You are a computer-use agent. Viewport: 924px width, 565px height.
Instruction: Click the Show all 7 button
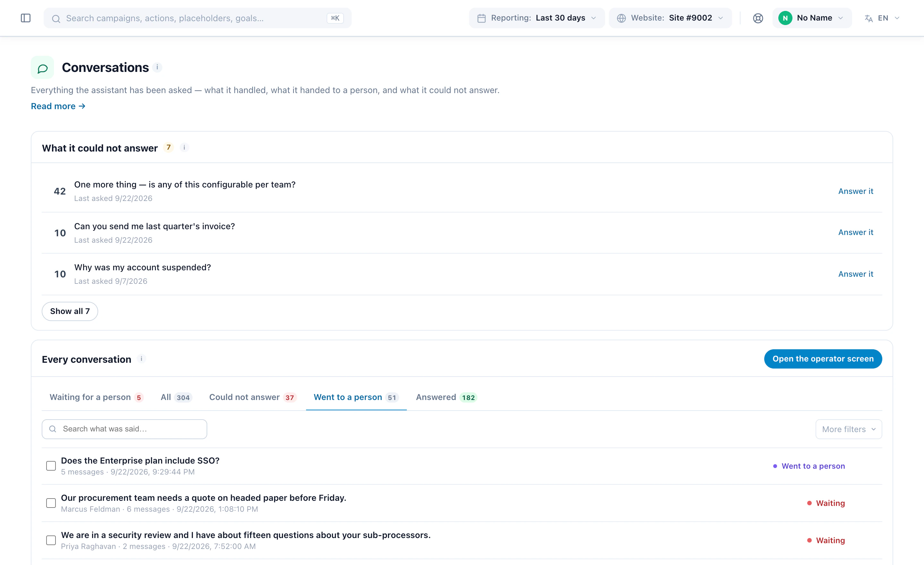tap(70, 311)
